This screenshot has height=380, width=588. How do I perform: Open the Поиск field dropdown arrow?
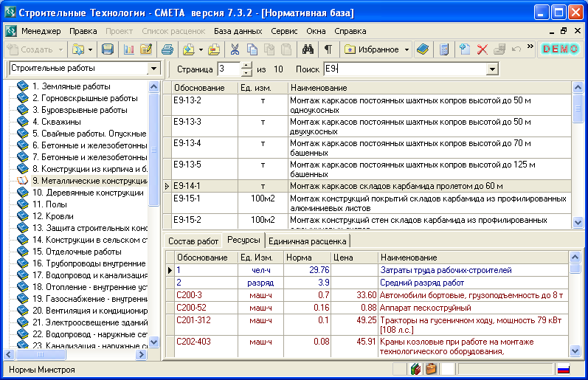(492, 69)
